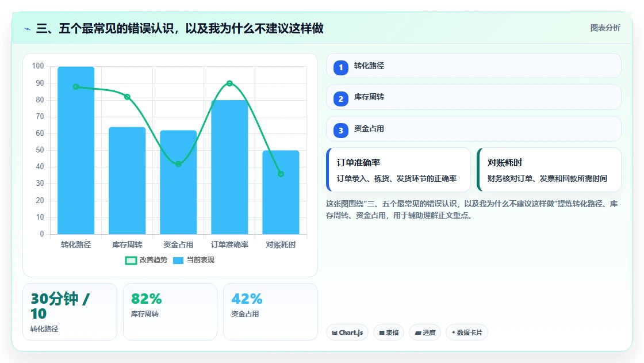Click the trend line point at 对账耗时
This screenshot has height=363, width=644.
(x=281, y=174)
